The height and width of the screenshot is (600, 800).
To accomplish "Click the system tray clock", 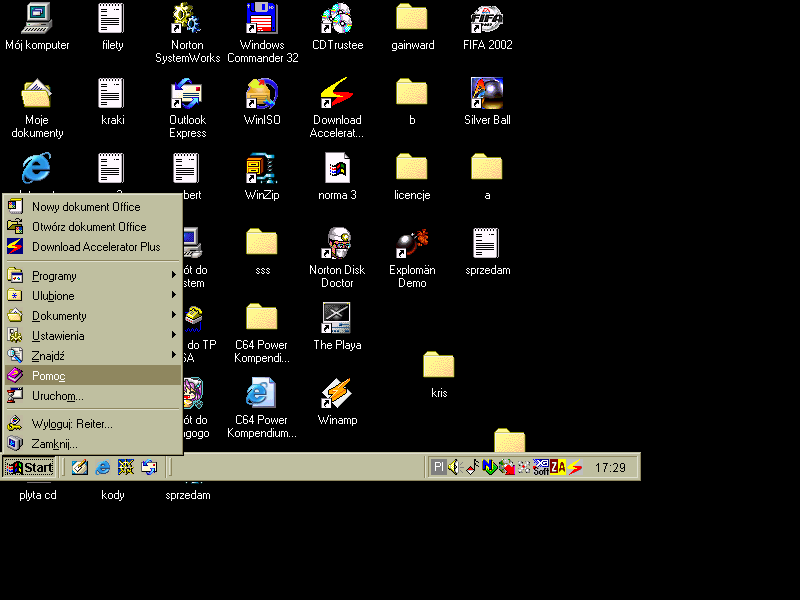I will coord(610,467).
